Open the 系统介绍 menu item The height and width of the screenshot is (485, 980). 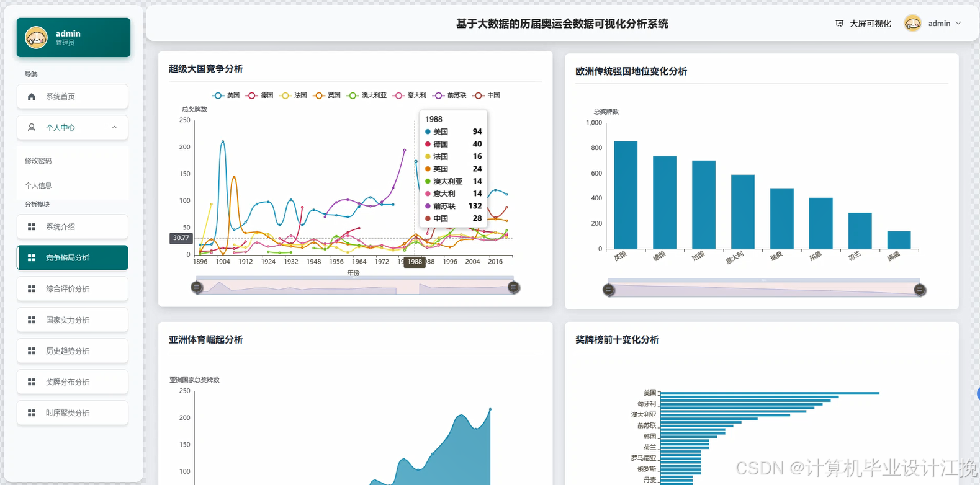pos(73,227)
